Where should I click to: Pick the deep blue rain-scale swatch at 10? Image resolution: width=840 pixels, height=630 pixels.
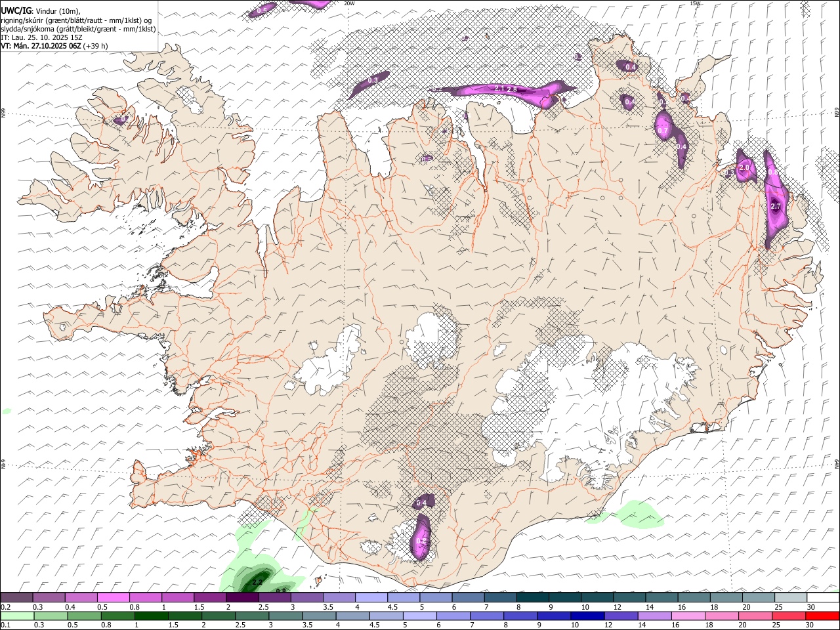click(586, 616)
